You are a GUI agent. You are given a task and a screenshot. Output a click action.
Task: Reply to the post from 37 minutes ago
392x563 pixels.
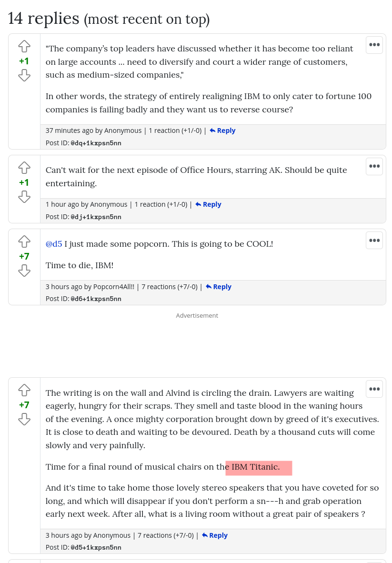(222, 131)
